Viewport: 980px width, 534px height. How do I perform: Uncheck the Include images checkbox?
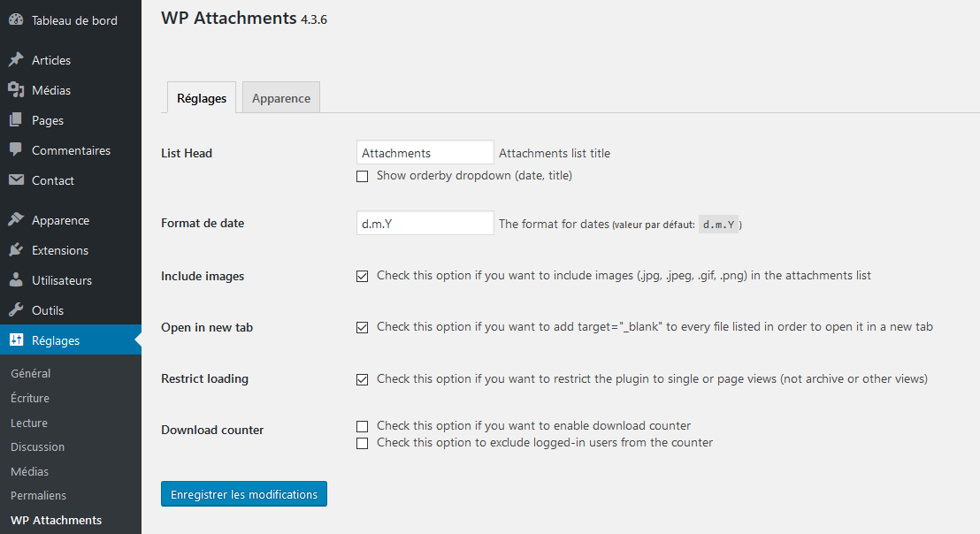click(362, 276)
